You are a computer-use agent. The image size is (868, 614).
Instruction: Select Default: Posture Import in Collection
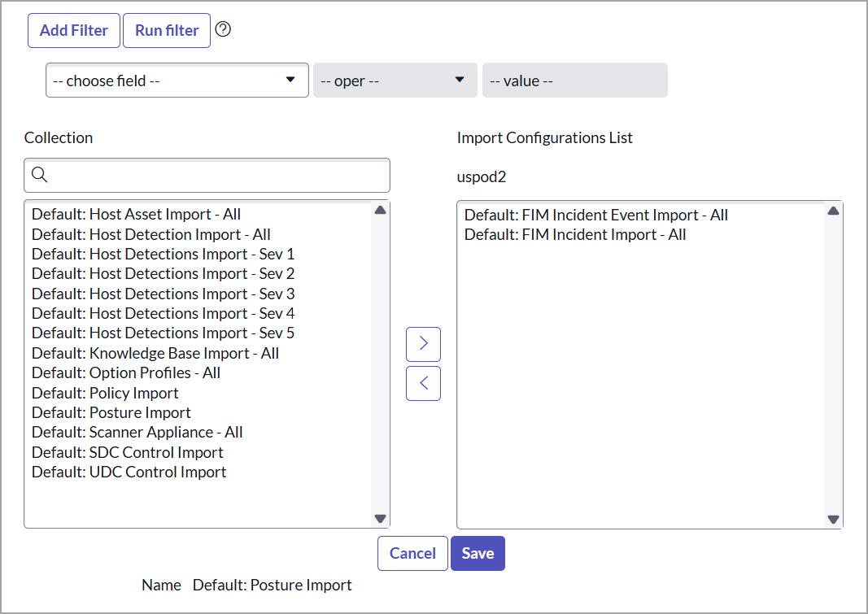pos(111,412)
